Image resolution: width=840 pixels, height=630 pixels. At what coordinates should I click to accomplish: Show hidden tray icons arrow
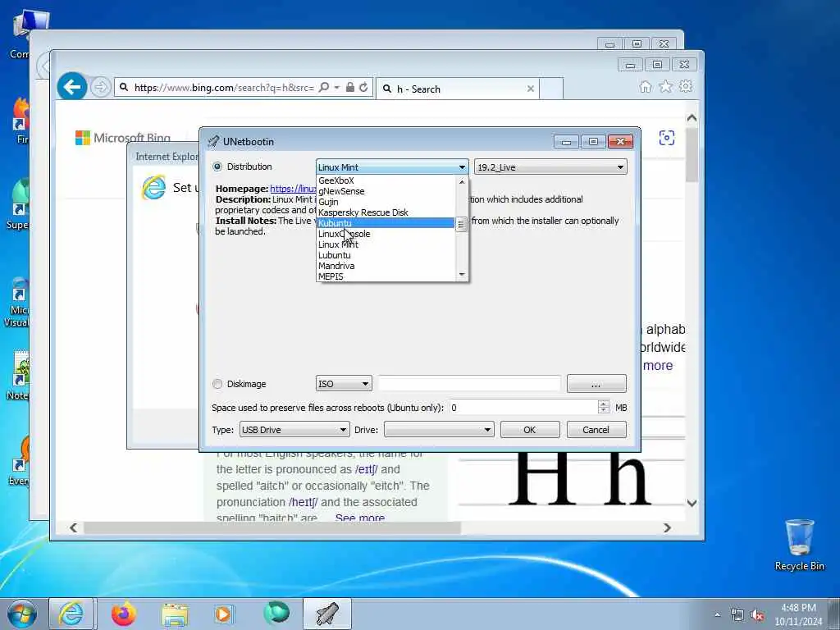click(x=717, y=615)
